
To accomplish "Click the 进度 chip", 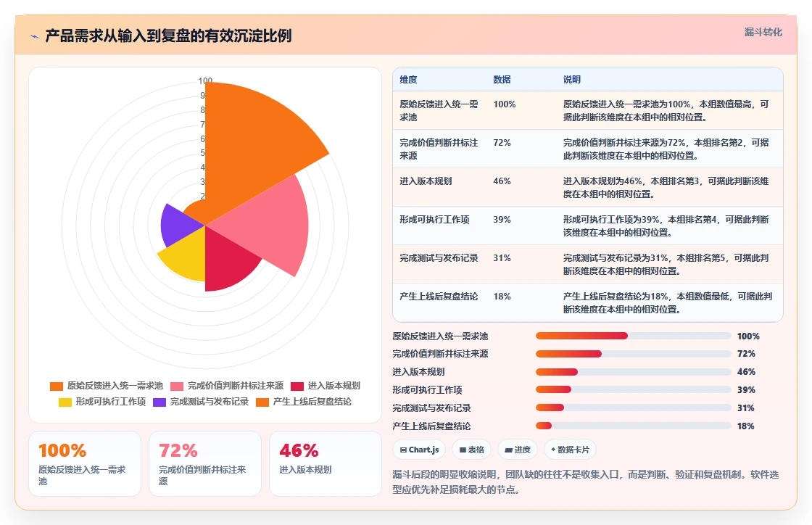I will (518, 450).
